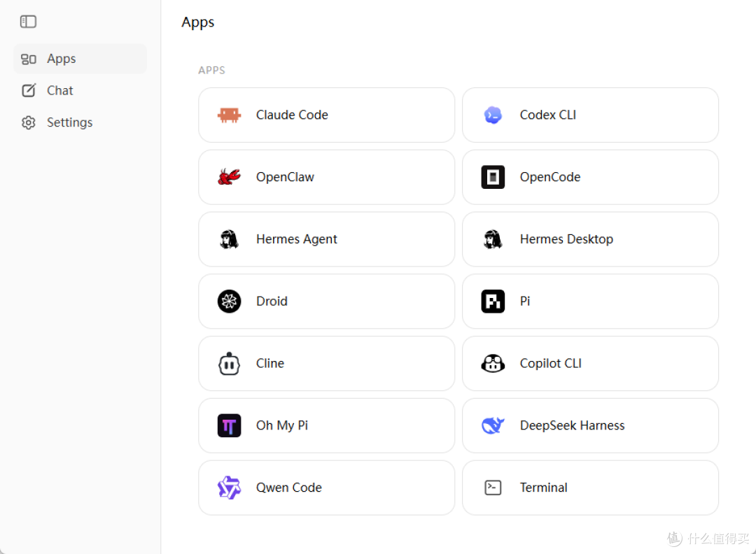The width and height of the screenshot is (756, 554).
Task: Click the Oh My Pi purple icon
Action: pyautogui.click(x=229, y=425)
